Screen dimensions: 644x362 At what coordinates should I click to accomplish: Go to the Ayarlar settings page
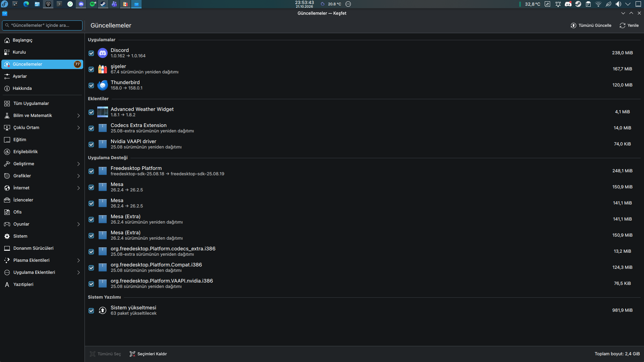42,76
